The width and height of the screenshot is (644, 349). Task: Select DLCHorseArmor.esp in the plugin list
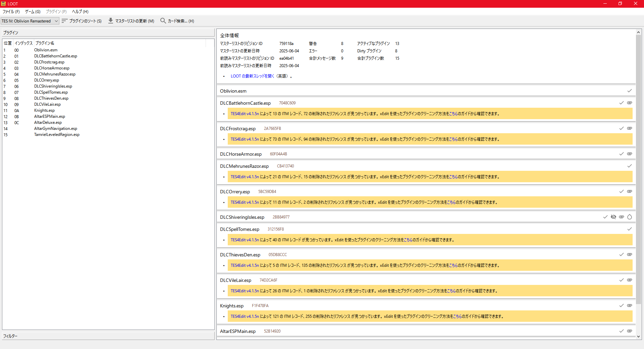coord(52,68)
